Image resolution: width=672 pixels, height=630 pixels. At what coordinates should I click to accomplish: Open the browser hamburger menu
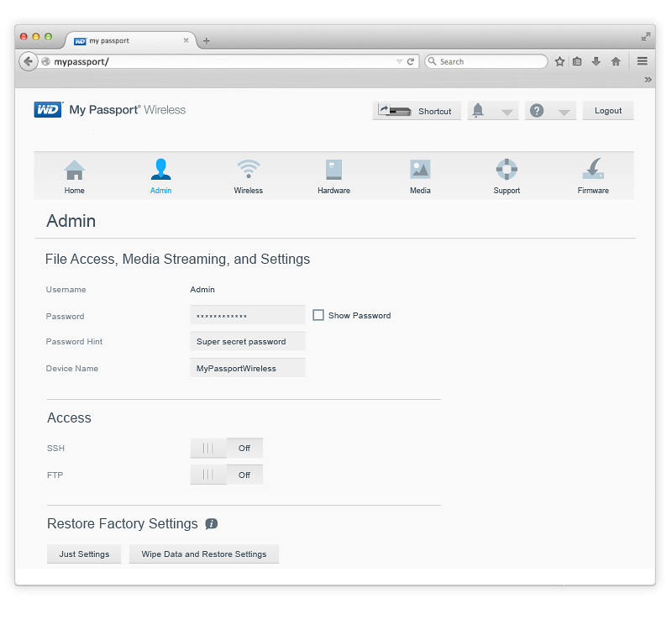[642, 61]
